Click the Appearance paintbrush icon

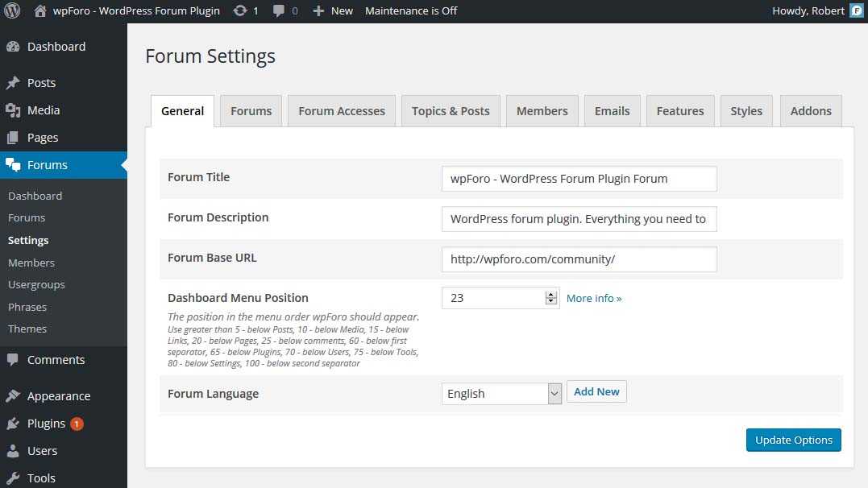pos(13,396)
